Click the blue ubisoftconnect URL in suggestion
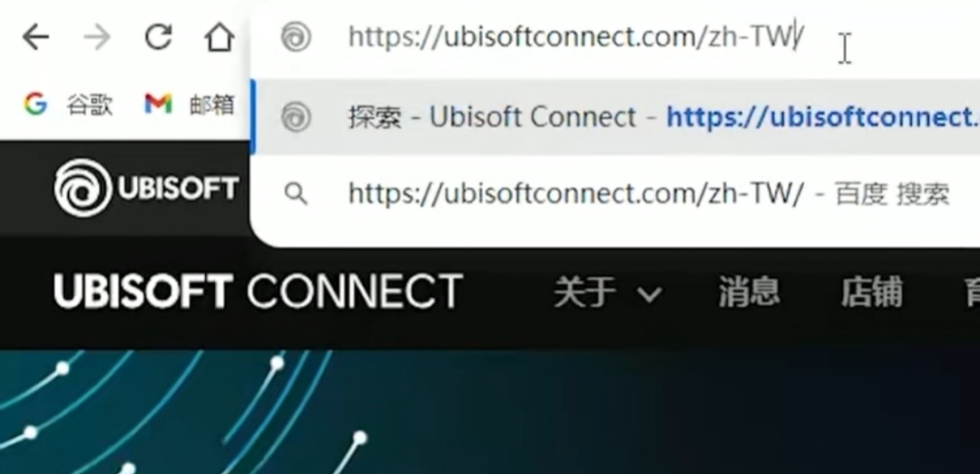Viewport: 980px width, 474px height. [822, 117]
